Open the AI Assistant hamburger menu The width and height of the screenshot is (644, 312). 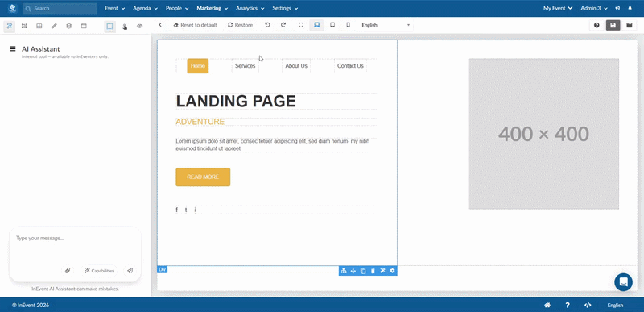point(13,49)
